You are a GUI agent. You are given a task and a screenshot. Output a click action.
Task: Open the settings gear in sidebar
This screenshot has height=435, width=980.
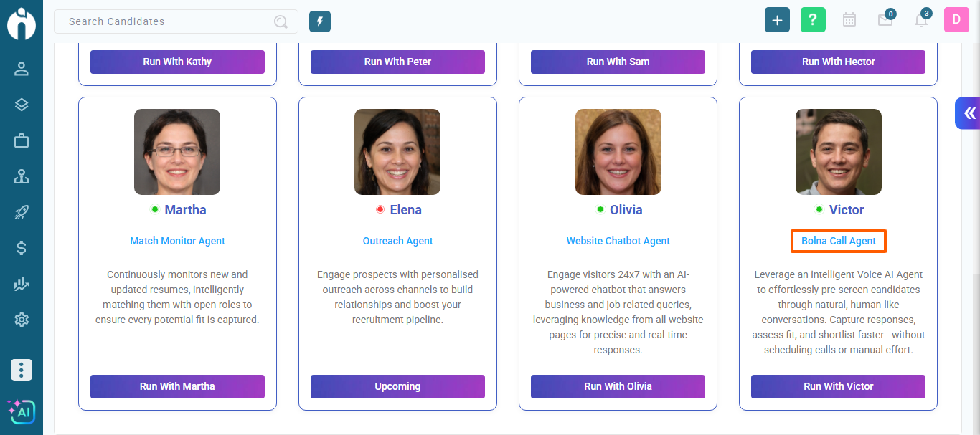point(22,320)
